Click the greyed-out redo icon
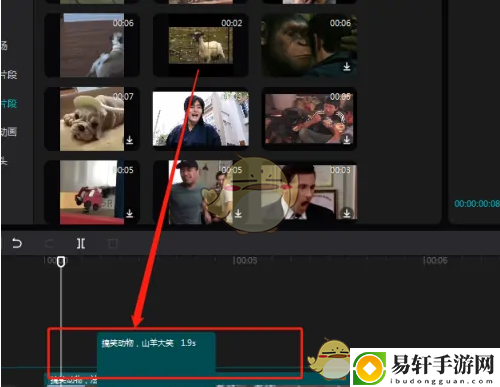Image resolution: width=500 pixels, height=387 pixels. (49, 244)
